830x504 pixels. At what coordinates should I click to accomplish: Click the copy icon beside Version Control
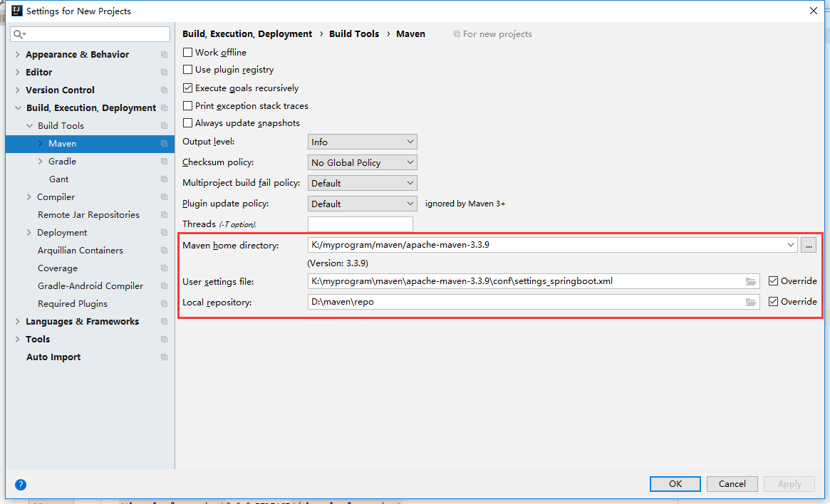(x=164, y=90)
